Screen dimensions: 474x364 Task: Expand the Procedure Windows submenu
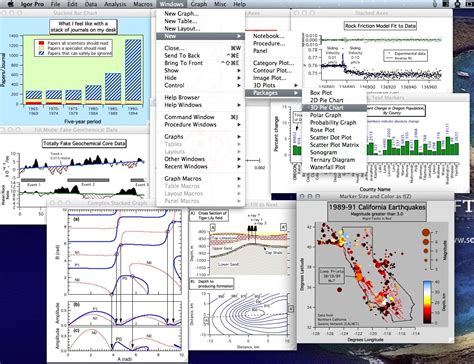point(200,124)
